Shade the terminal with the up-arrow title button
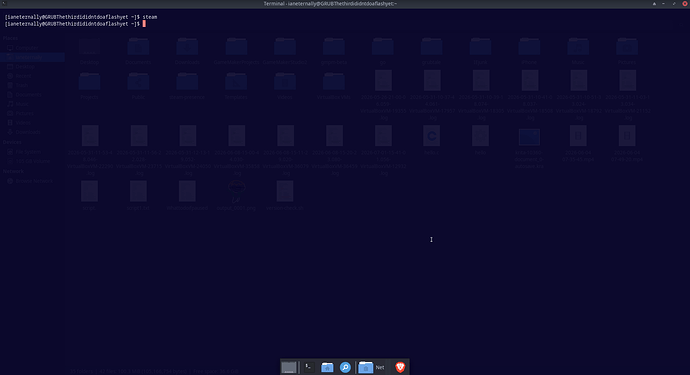Screen dimensions: 690x375 click(x=654, y=4)
